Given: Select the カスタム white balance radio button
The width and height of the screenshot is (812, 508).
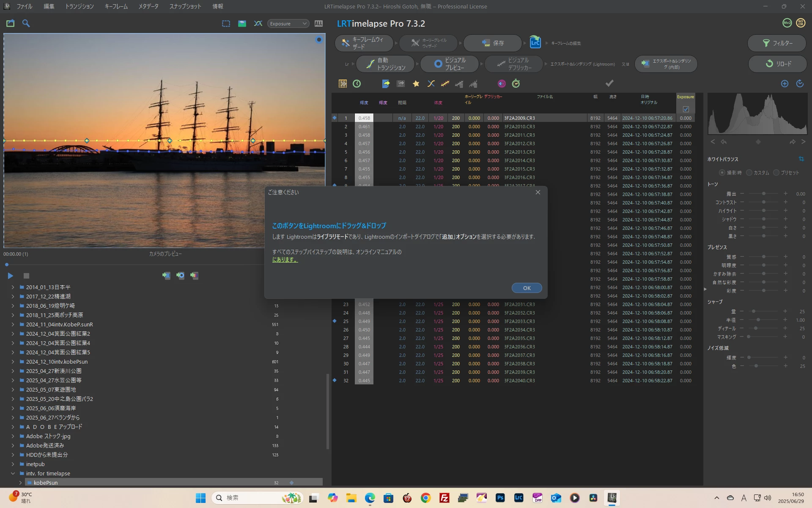Looking at the screenshot, I should [x=749, y=173].
